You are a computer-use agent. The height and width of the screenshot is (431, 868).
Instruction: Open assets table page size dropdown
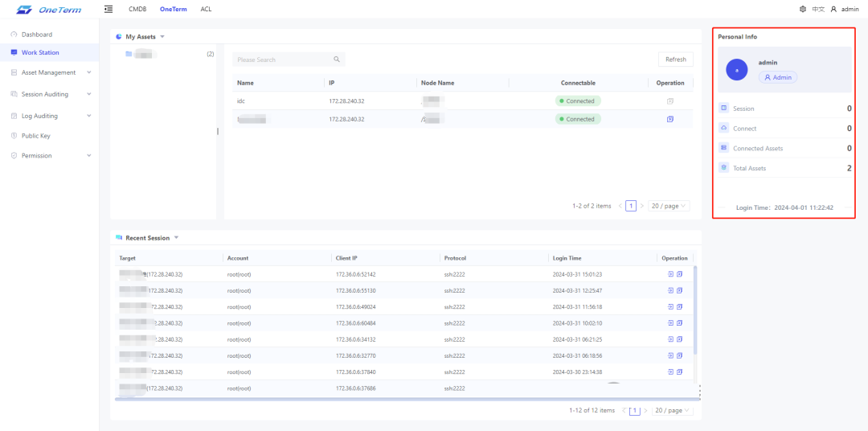click(x=669, y=206)
